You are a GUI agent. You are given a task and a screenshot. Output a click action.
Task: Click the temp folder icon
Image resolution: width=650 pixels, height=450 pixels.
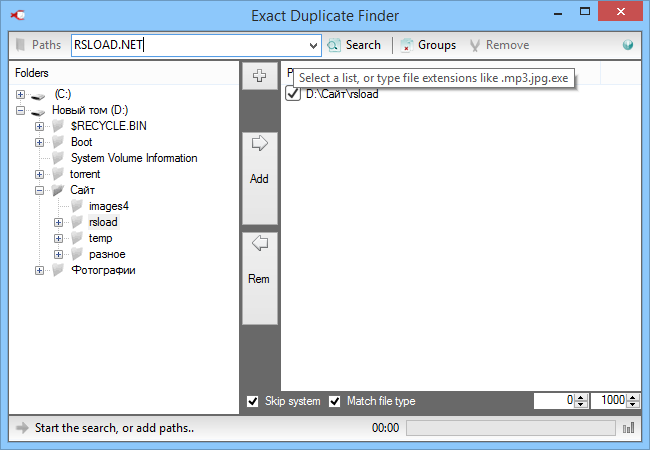click(77, 238)
